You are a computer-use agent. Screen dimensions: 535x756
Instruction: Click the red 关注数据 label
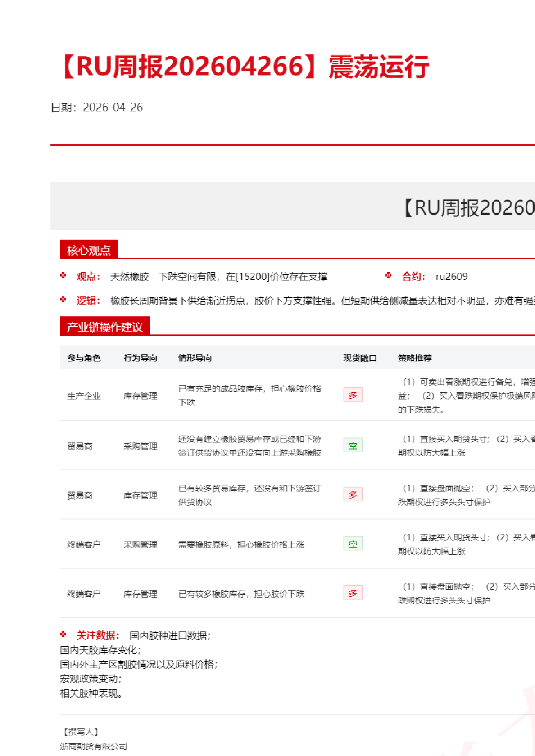pos(98,635)
